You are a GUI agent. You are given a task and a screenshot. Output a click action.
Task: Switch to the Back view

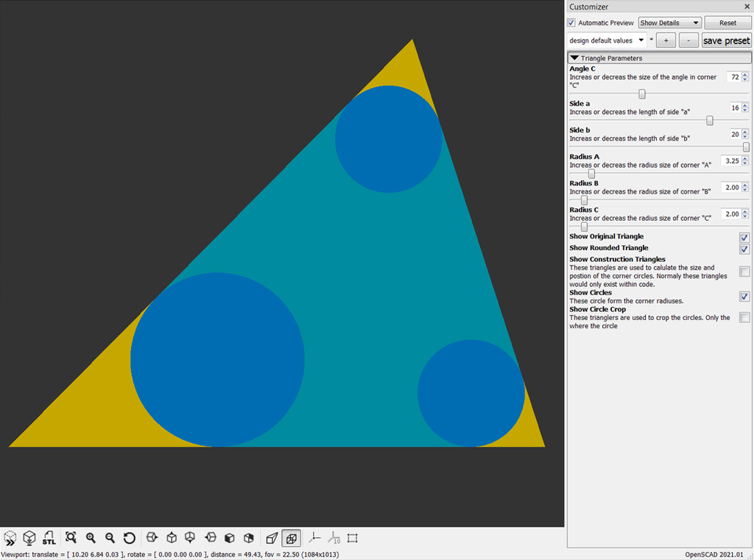pyautogui.click(x=249, y=538)
